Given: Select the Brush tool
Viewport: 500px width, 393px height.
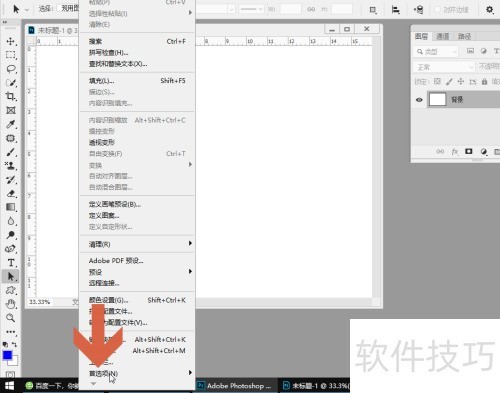Looking at the screenshot, I should pos(11,152).
